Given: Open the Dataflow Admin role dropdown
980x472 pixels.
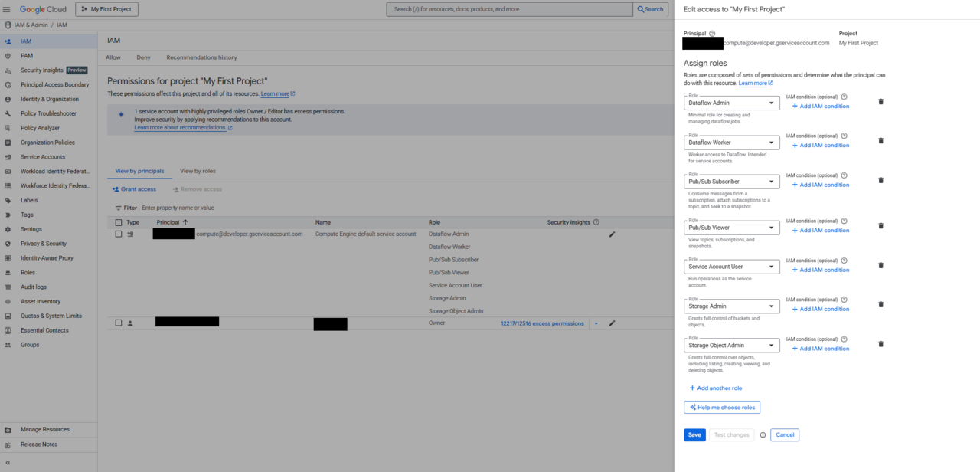Looking at the screenshot, I should 731,102.
